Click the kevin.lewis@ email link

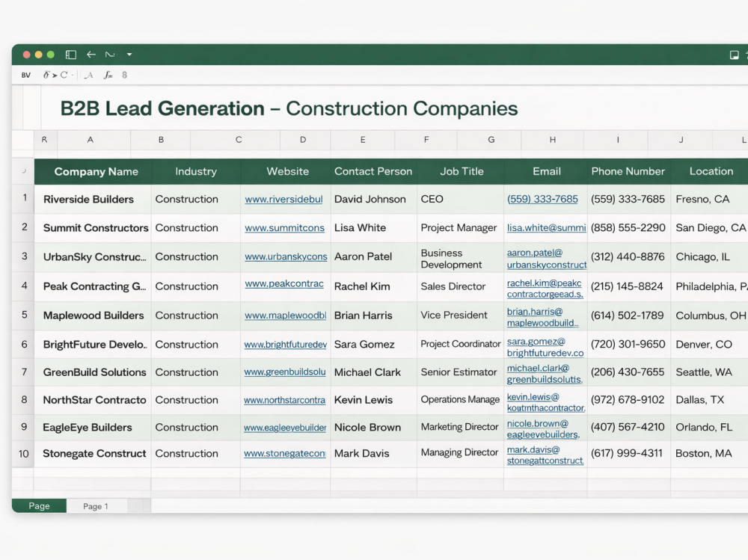pyautogui.click(x=533, y=397)
